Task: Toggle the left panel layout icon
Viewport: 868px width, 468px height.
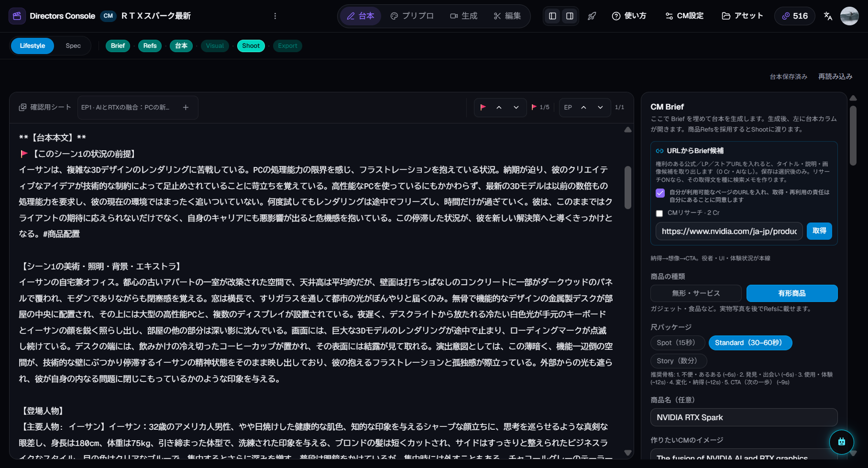Action: pos(552,16)
